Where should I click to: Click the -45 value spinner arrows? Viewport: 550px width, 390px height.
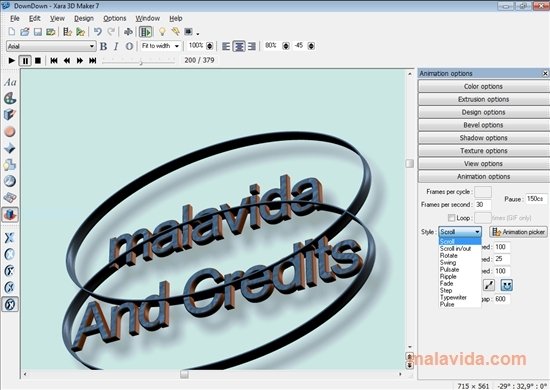311,46
